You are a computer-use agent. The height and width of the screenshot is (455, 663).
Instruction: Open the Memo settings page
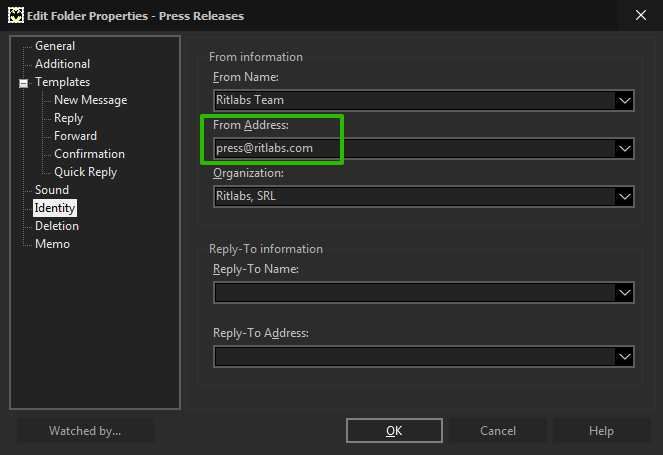(52, 244)
